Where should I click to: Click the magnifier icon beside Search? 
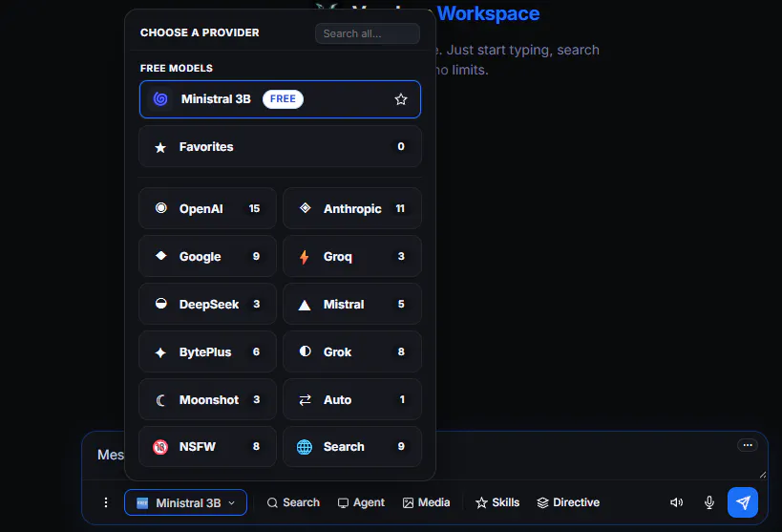272,503
